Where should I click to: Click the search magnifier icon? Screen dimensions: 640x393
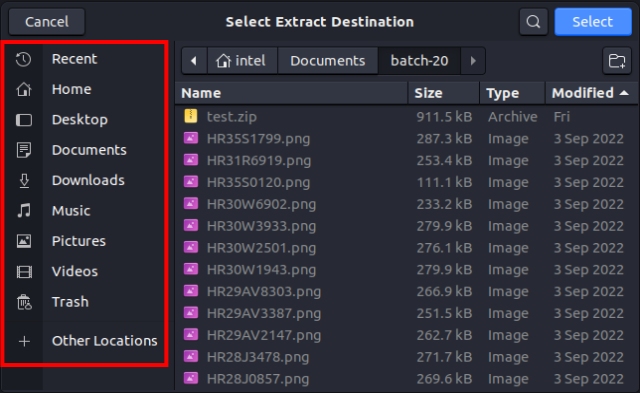(533, 21)
